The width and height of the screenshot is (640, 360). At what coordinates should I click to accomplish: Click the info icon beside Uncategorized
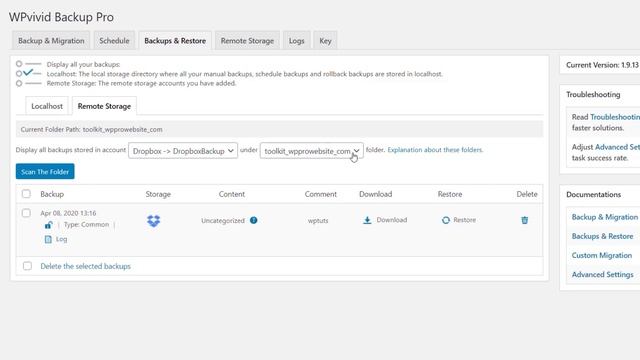click(x=253, y=220)
